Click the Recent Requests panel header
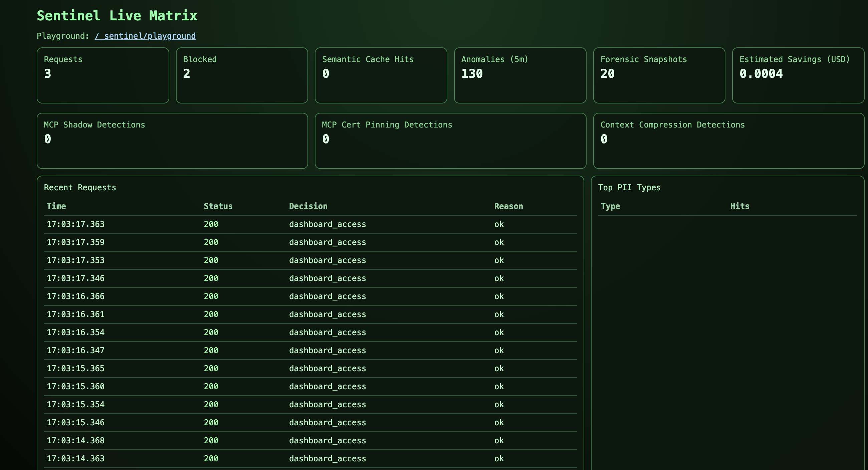Image resolution: width=868 pixels, height=470 pixels. point(80,187)
